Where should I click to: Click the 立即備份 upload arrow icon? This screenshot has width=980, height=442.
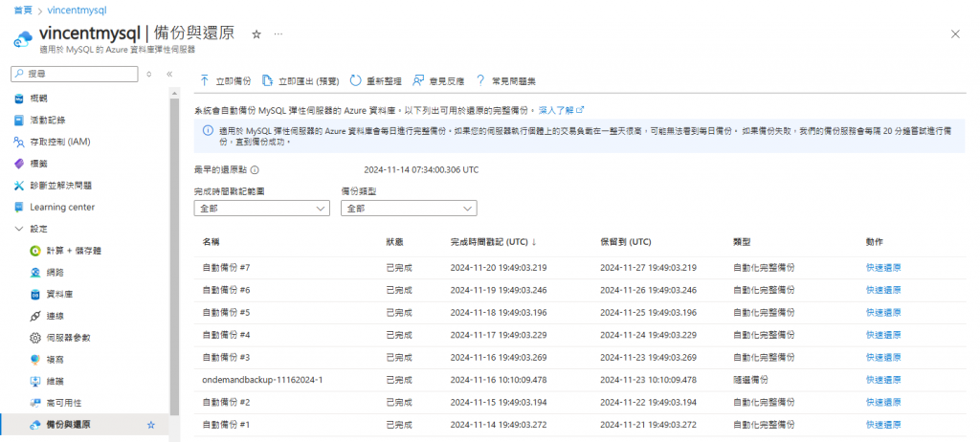204,80
